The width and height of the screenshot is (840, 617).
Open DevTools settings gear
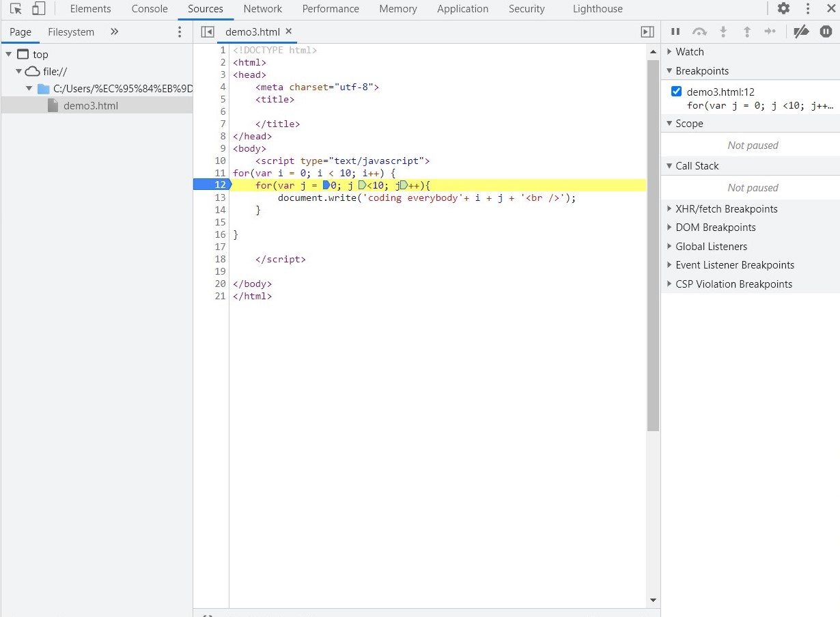(x=783, y=9)
